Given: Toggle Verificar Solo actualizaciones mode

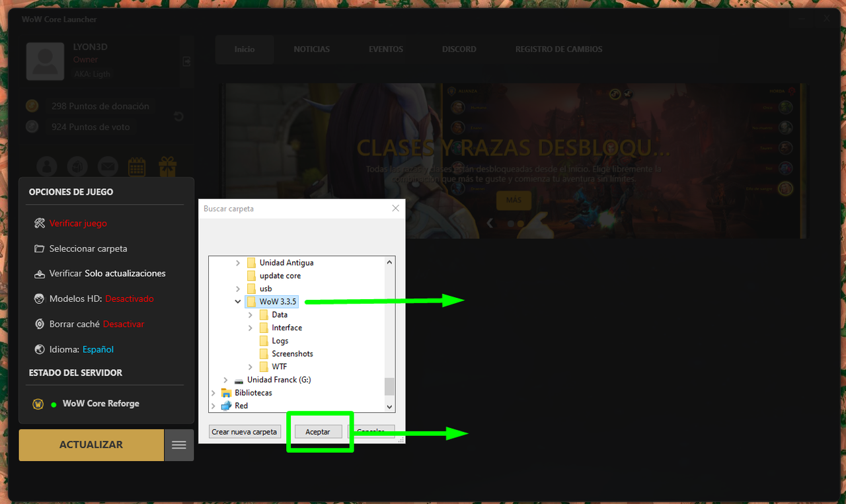Looking at the screenshot, I should click(x=125, y=273).
